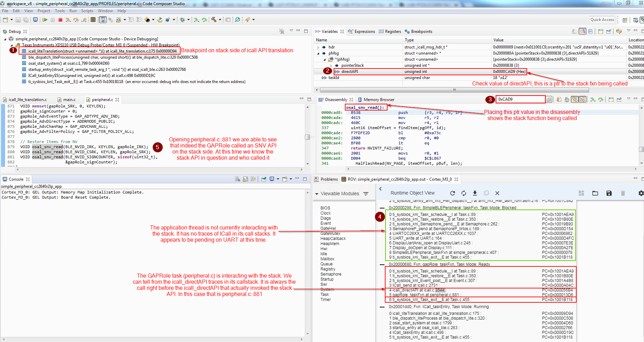Screen dimensions: 644x342
Task: Collapse the *(pMsg) variable node
Action: tap(325, 60)
